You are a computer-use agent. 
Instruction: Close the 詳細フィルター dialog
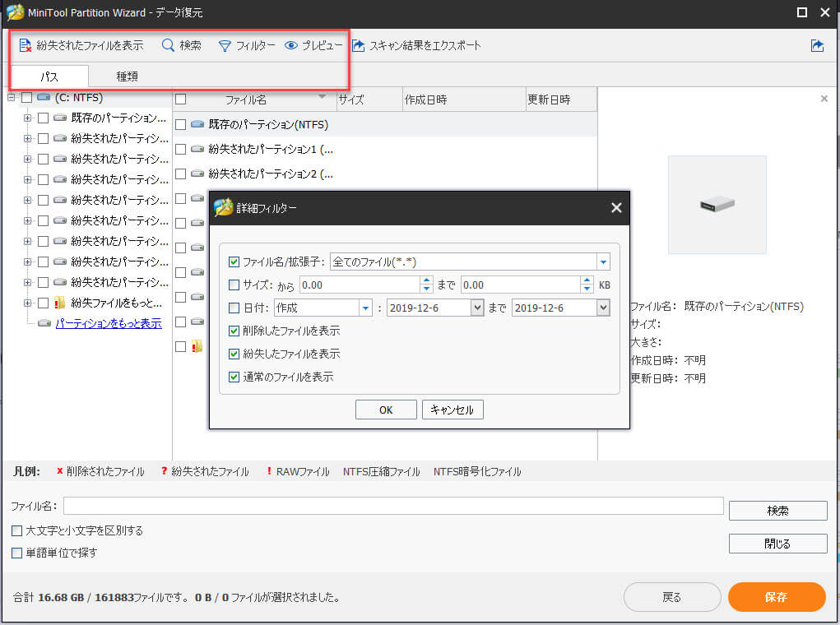pyautogui.click(x=616, y=208)
